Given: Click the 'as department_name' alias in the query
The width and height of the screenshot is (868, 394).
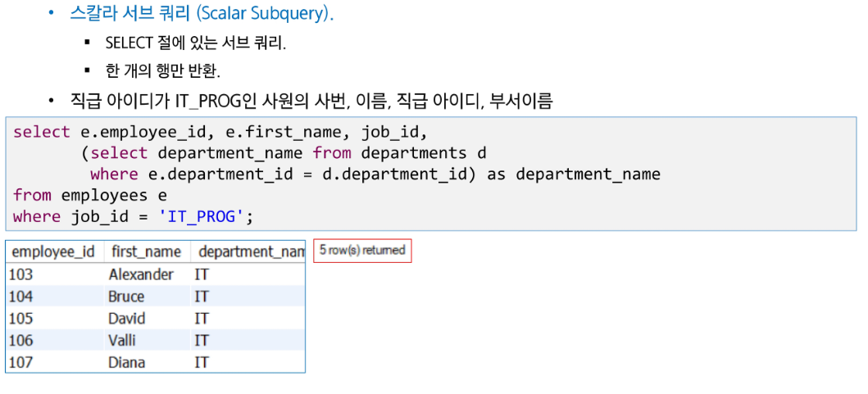Looking at the screenshot, I should pos(573,174).
